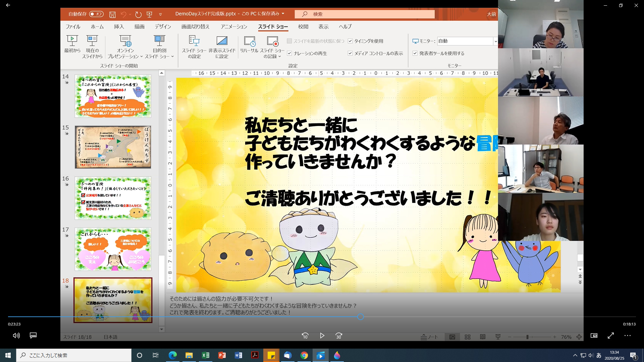Viewport: 644px width, 362px height.
Task: Open the ファイル tab
Action: [x=73, y=26]
